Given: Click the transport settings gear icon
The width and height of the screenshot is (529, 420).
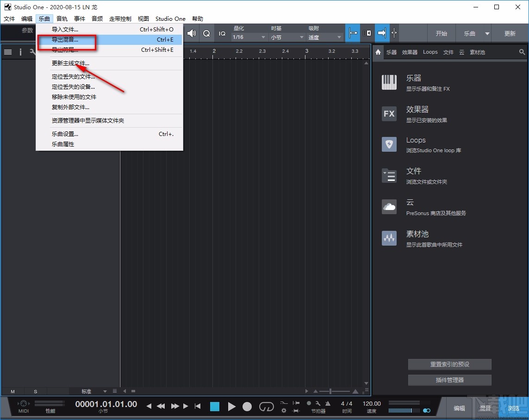Looking at the screenshot, I should pos(284,411).
